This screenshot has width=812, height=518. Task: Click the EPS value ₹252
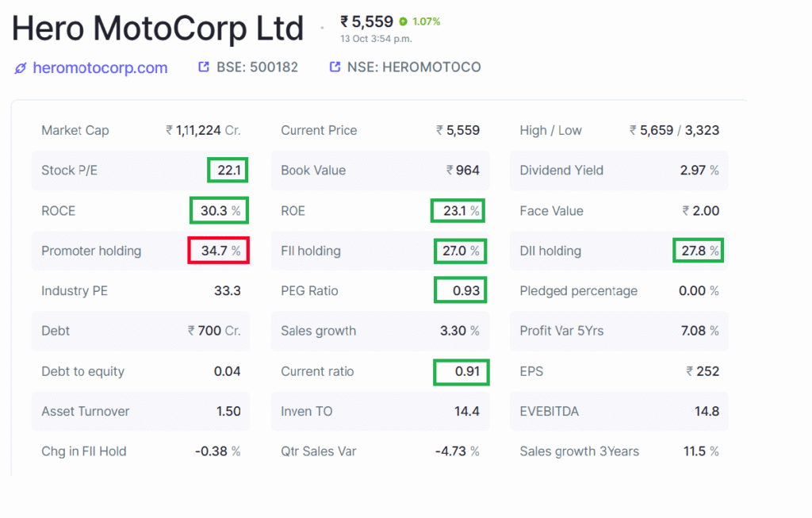pyautogui.click(x=703, y=371)
